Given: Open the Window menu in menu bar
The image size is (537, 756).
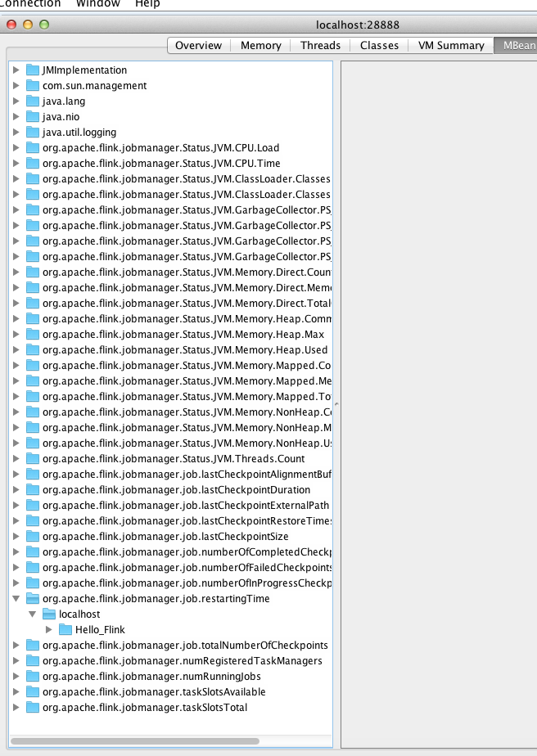Looking at the screenshot, I should click(x=97, y=4).
